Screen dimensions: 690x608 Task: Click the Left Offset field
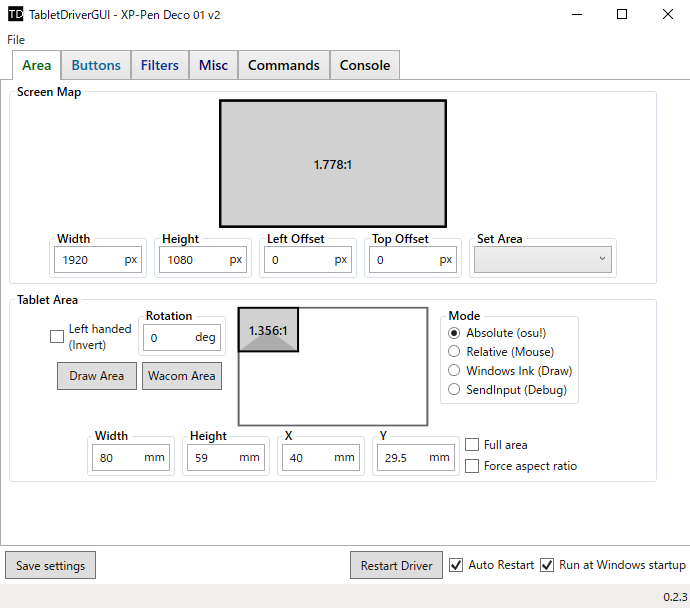308,260
